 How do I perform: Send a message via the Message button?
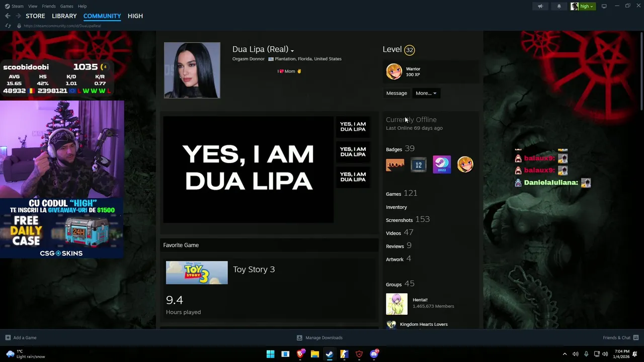(x=396, y=93)
